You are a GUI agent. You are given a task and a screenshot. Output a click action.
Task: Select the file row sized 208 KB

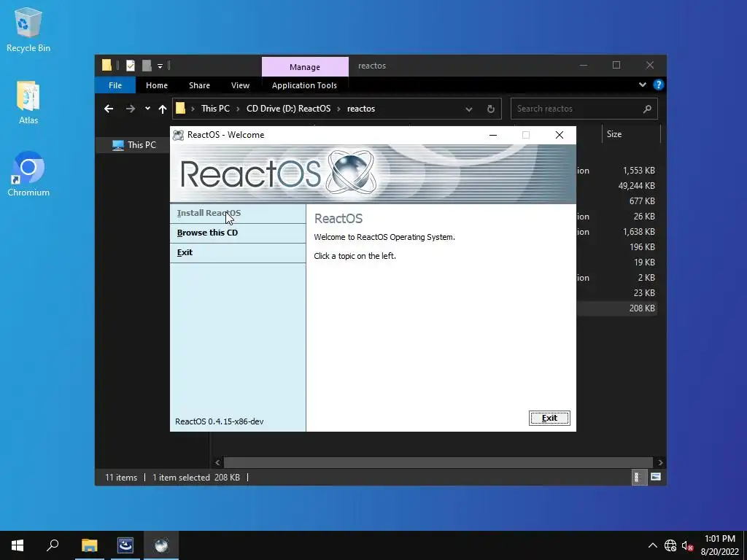pos(617,308)
